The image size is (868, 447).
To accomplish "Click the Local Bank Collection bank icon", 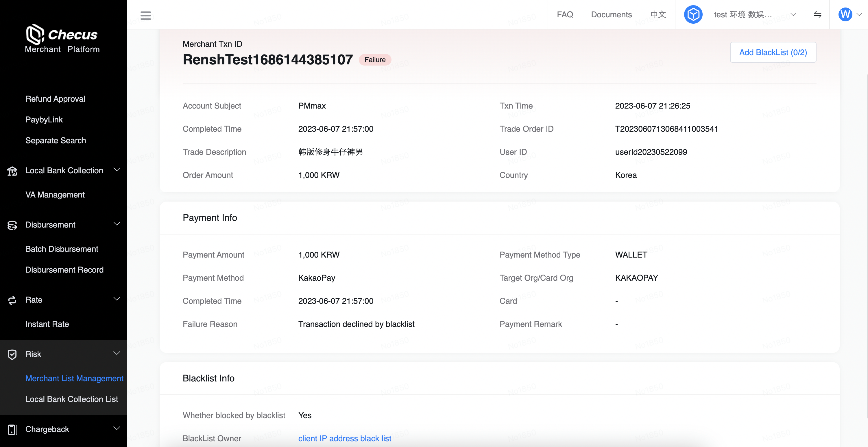I will click(12, 171).
